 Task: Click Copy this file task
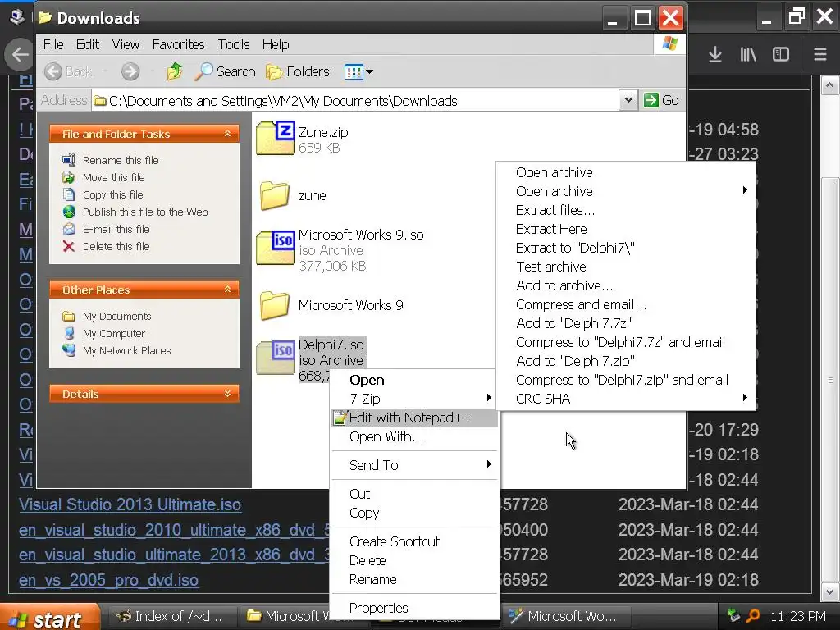(x=112, y=194)
